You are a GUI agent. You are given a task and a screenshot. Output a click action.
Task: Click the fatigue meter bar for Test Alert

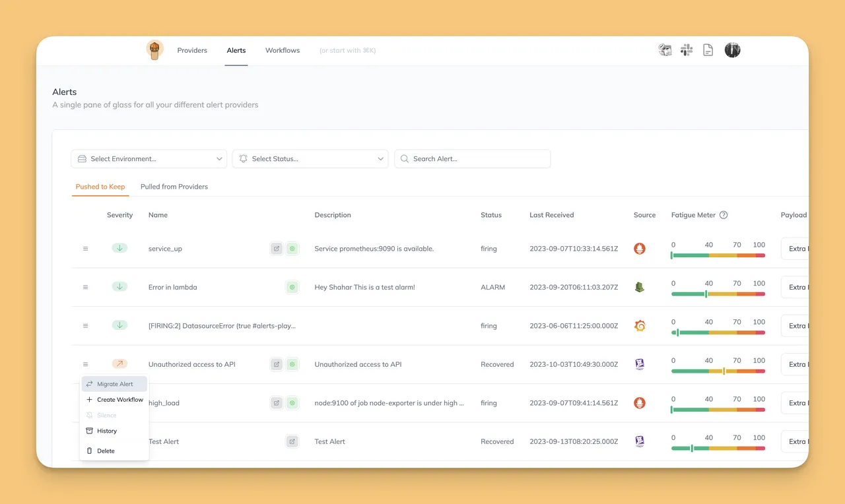click(x=718, y=448)
